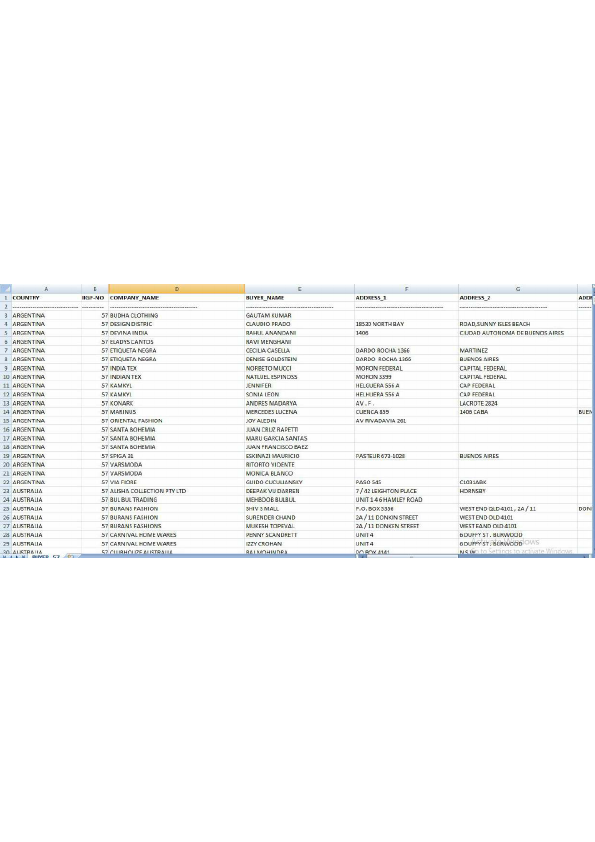Click the COUNTRY header cell
The height and width of the screenshot is (842, 595).
pos(46,297)
